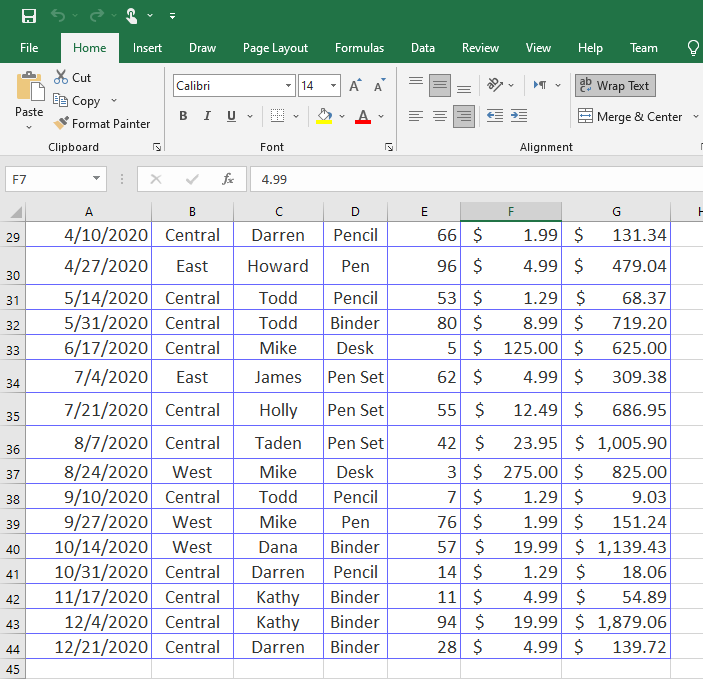The image size is (703, 679).
Task: Select column F header
Action: pyautogui.click(x=511, y=211)
